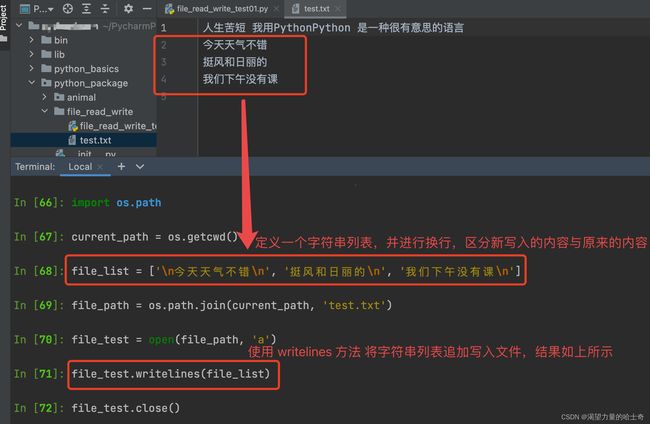Select file_read_write folder item

(x=99, y=112)
